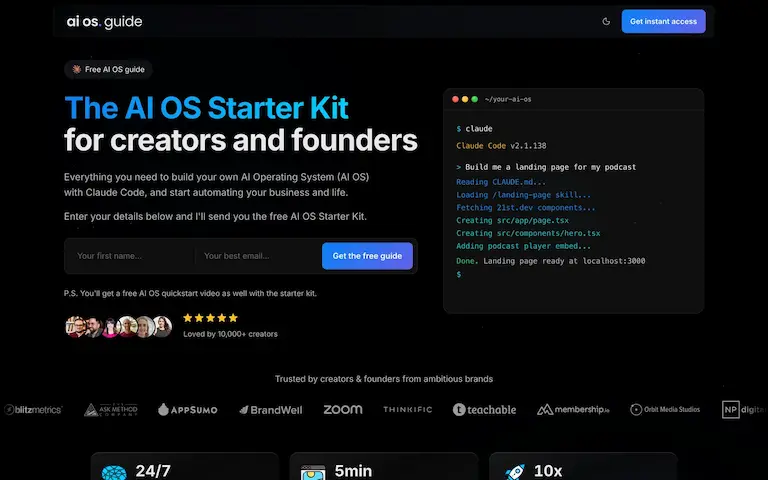
Task: Click the membership.io logo
Action: click(x=573, y=409)
